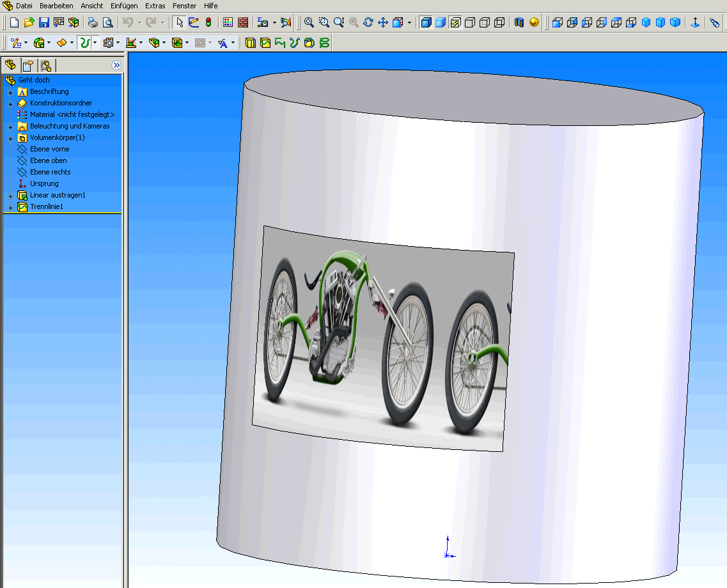Switch to the PropertyManager tab
Screen dimensions: 727x588
pos(28,65)
